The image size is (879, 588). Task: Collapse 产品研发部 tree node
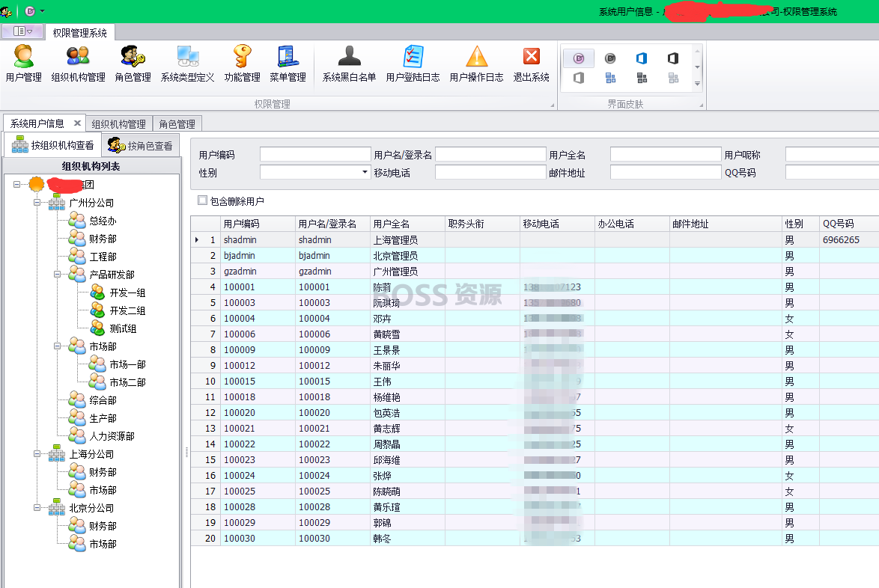coord(57,275)
